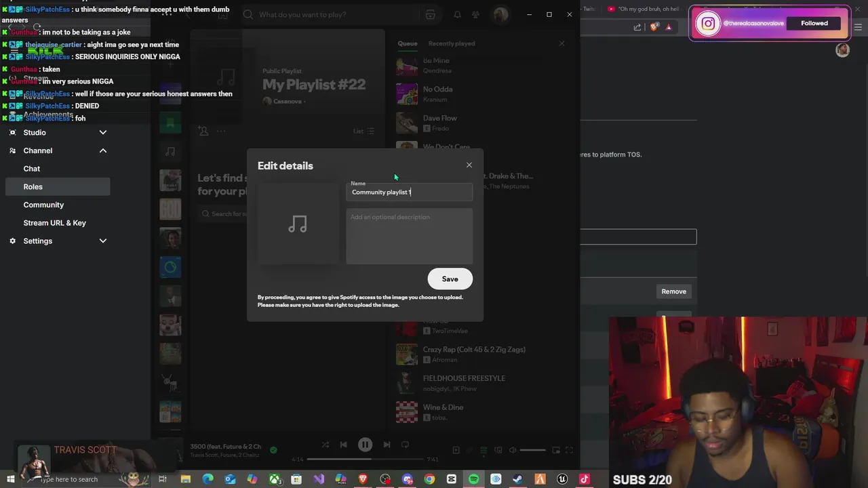Open Google Chrome from the taskbar
868x488 pixels.
tap(429, 479)
